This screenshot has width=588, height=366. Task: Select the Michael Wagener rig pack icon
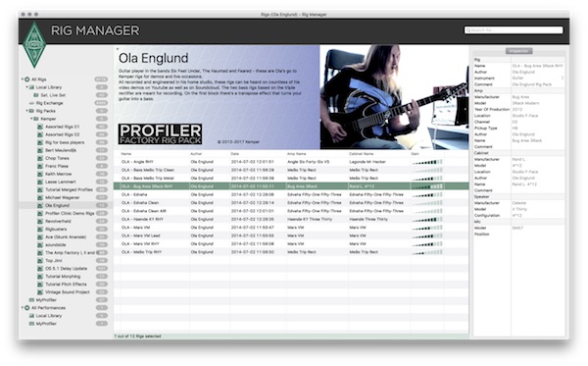(40, 197)
